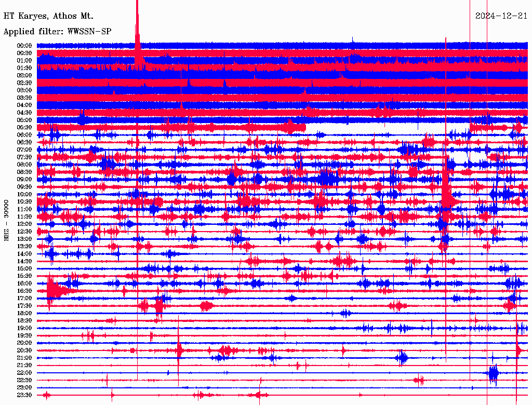This screenshot has width=532, height=405.
Task: Click the 20:30 time label
Action: click(x=24, y=350)
